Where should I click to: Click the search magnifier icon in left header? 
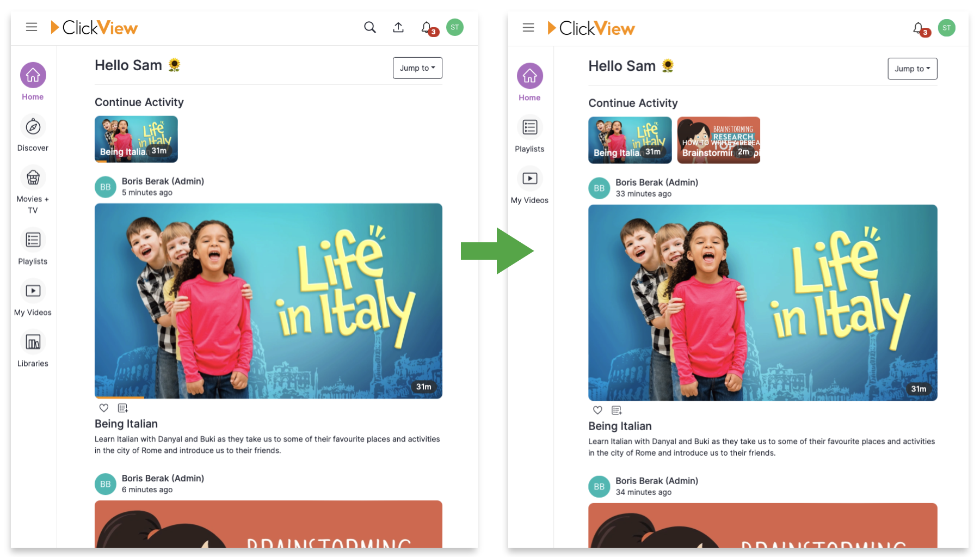click(x=370, y=27)
